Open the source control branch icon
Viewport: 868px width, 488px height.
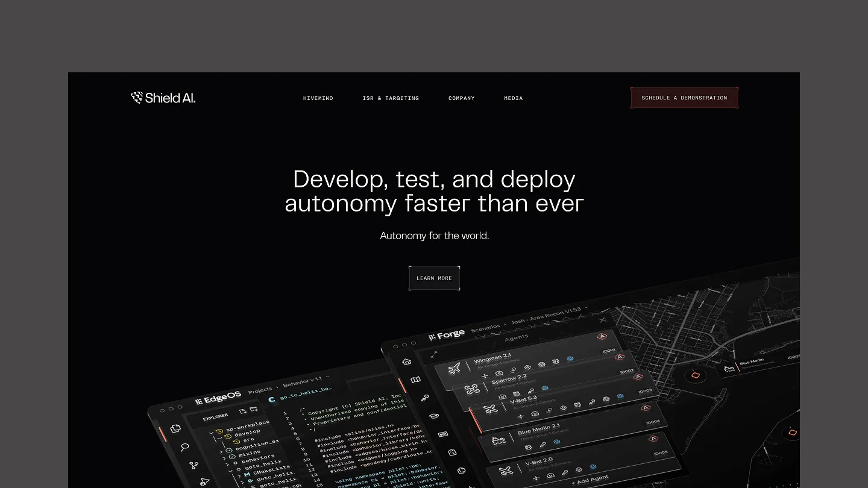tap(193, 465)
